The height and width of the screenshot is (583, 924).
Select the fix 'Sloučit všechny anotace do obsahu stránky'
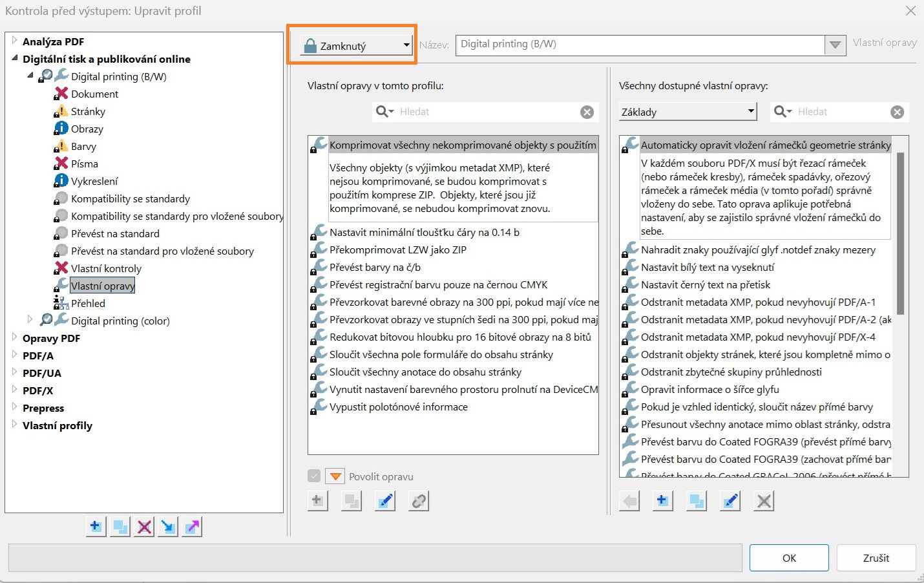point(425,372)
